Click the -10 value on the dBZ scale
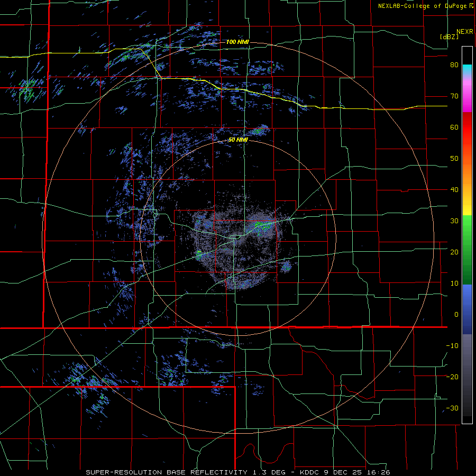476x476 pixels. (x=452, y=346)
